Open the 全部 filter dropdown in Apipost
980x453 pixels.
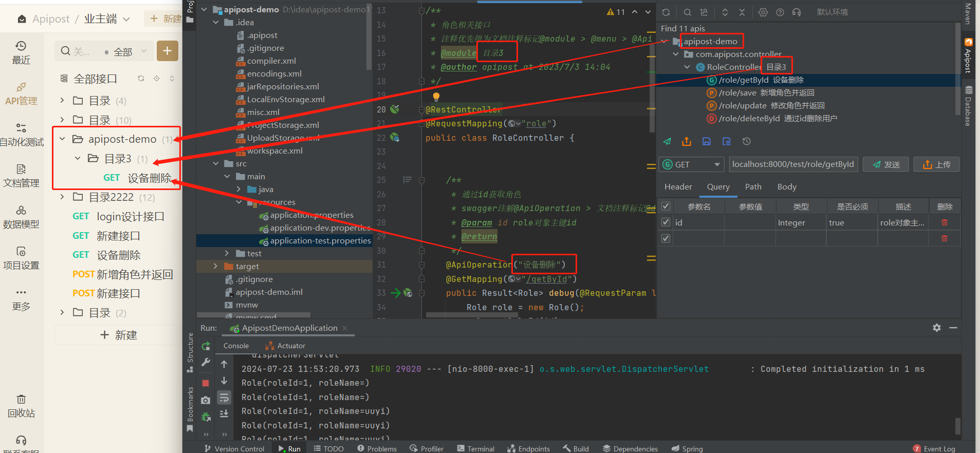point(125,51)
